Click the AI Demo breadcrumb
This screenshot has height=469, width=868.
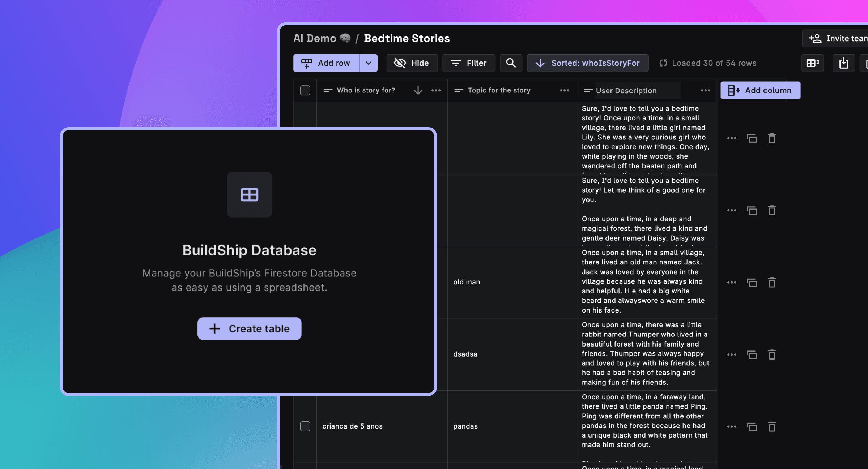click(315, 38)
